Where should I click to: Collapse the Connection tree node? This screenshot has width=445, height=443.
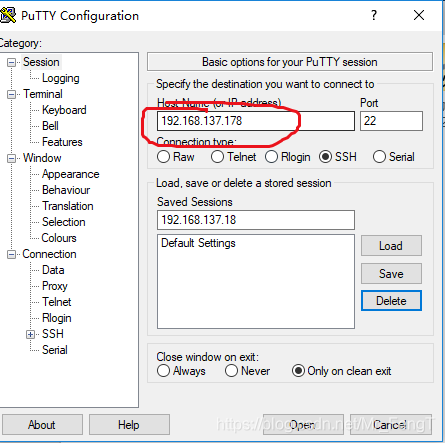(12, 255)
